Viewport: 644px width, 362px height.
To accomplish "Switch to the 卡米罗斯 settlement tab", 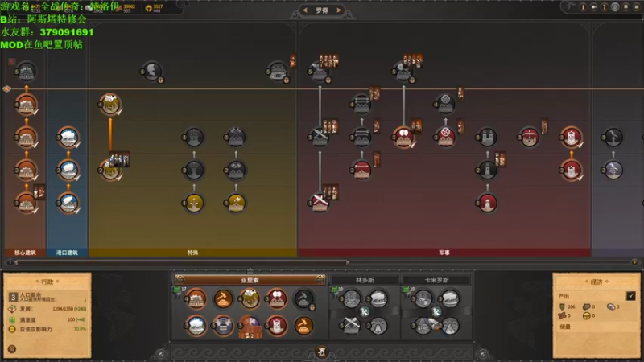I will coord(436,280).
